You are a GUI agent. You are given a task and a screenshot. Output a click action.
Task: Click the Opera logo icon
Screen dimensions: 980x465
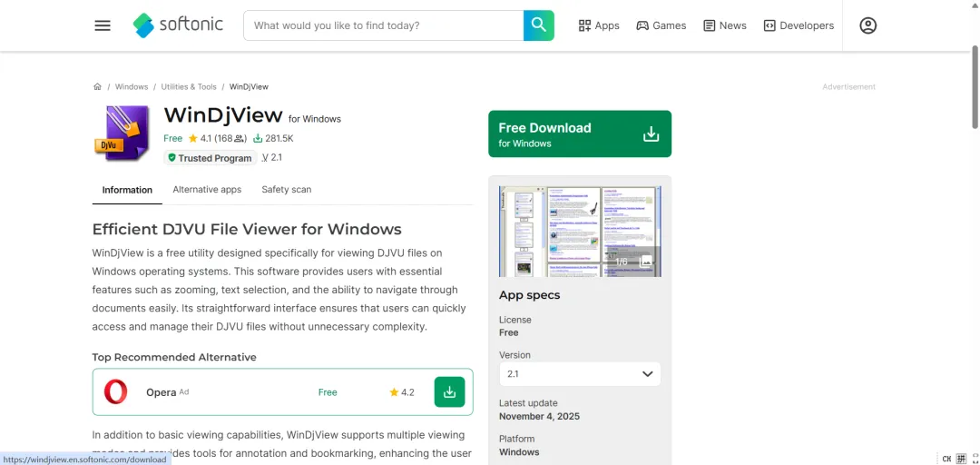(115, 392)
